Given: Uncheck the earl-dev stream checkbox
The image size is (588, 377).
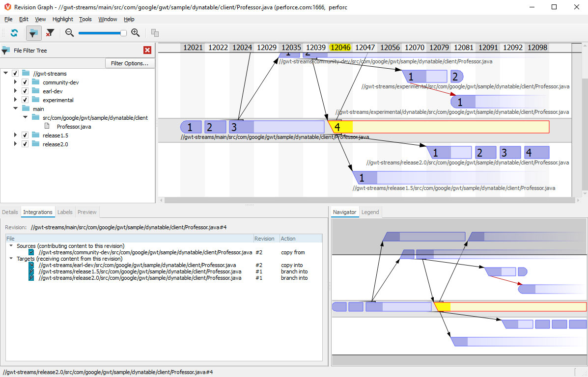Looking at the screenshot, I should click(25, 91).
